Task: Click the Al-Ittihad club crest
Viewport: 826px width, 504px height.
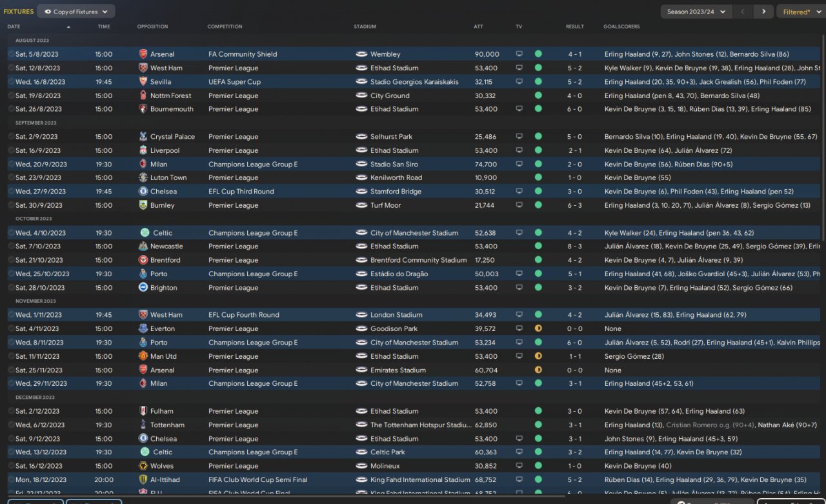Action: [x=143, y=480]
